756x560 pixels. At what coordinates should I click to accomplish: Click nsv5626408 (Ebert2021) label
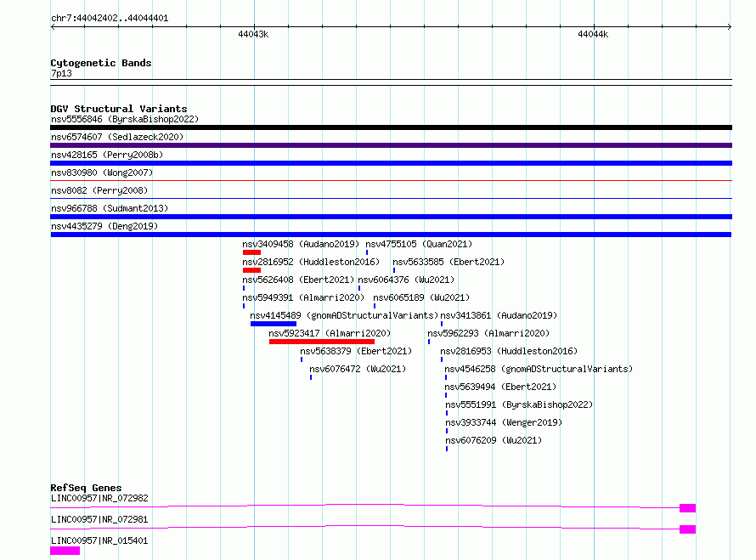tap(298, 280)
